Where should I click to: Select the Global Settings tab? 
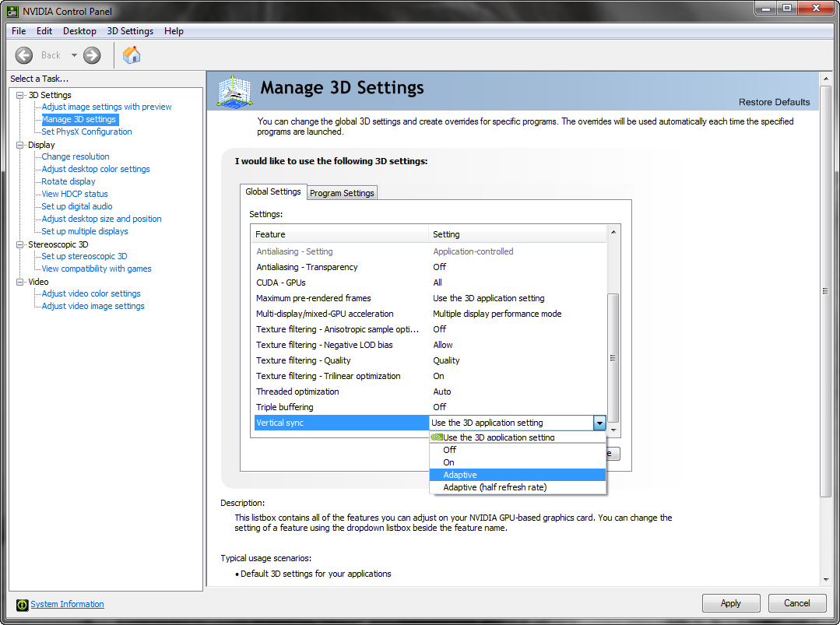(273, 191)
